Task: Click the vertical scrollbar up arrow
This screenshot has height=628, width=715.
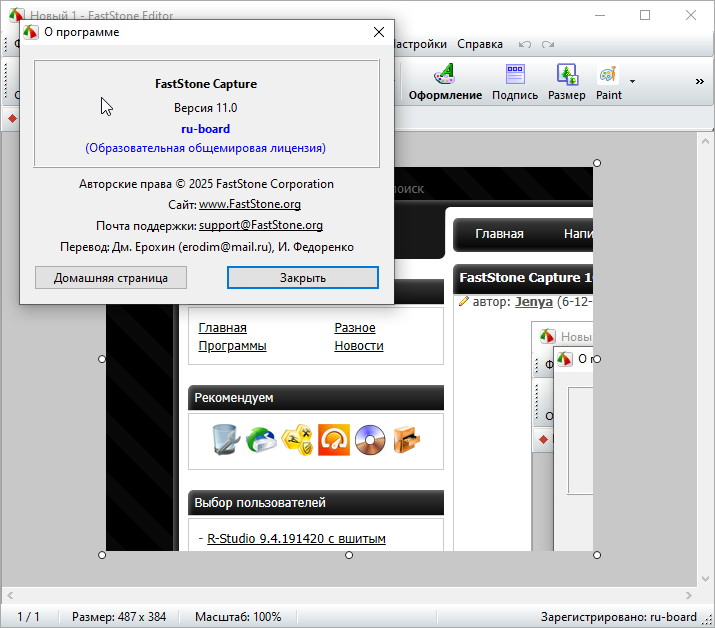Action: (x=705, y=141)
